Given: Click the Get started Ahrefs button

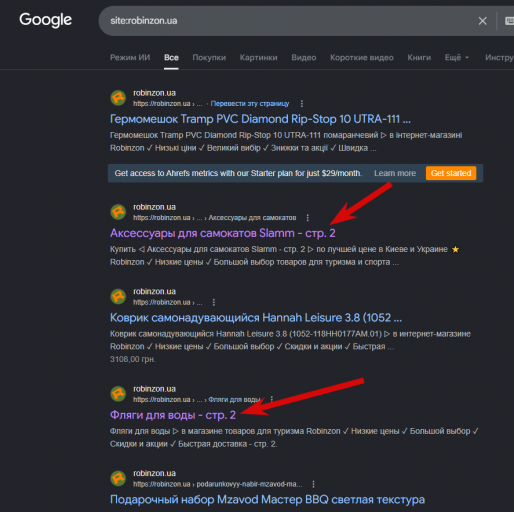Looking at the screenshot, I should tap(451, 173).
